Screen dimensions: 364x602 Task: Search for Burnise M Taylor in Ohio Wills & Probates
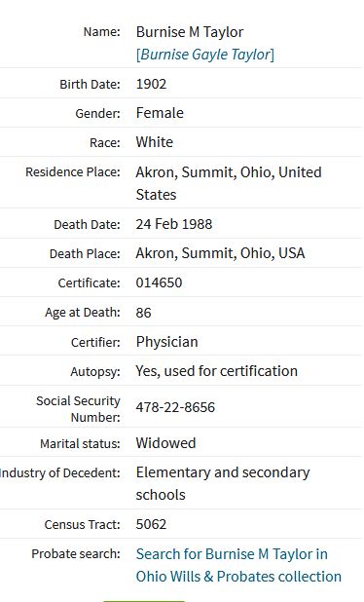click(x=238, y=565)
